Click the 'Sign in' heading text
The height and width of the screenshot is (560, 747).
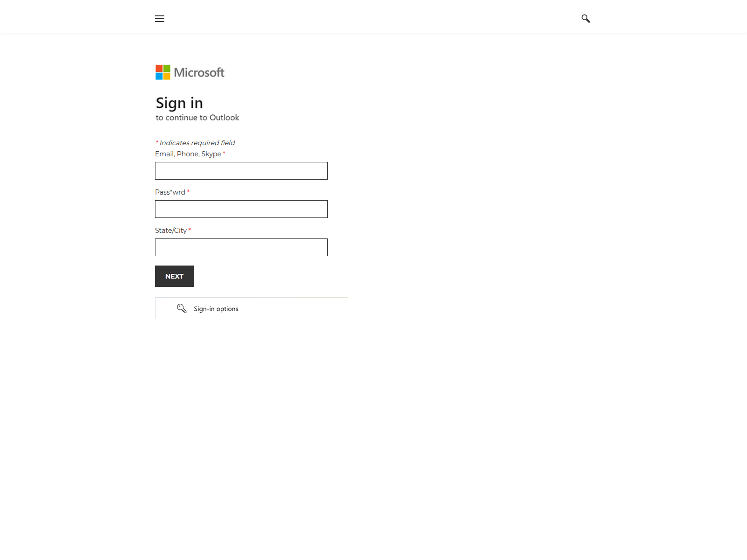click(x=179, y=103)
